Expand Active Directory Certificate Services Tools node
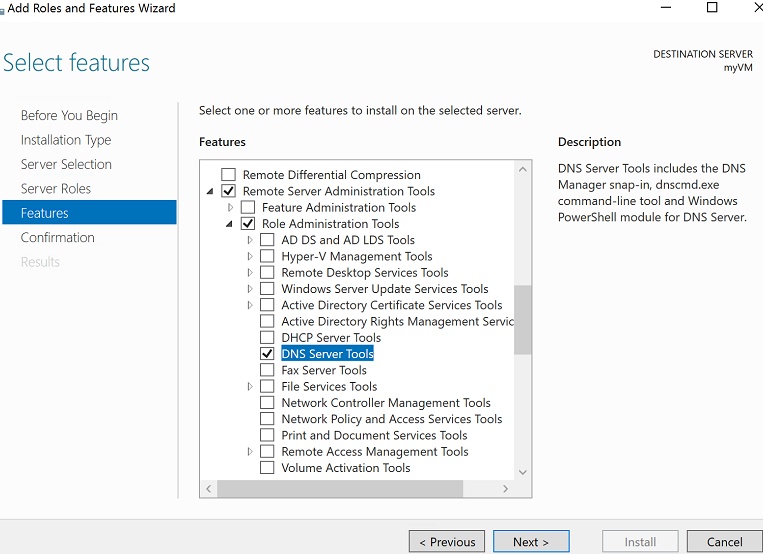Screen dimensions: 763x554 250,305
